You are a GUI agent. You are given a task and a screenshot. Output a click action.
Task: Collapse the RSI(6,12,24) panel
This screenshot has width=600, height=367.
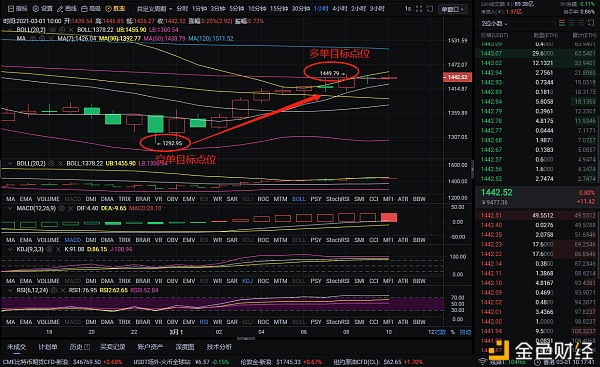(10, 290)
